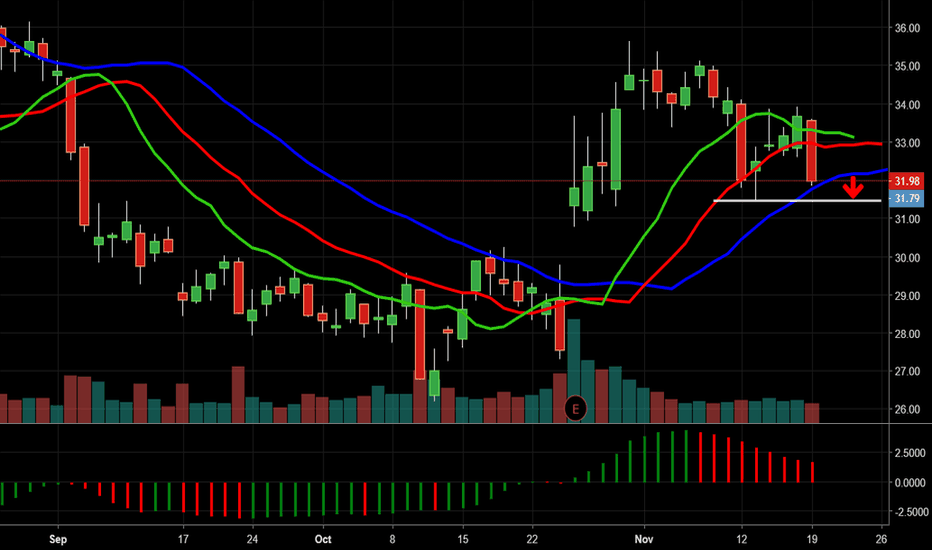Click the Nov label on time axis
The height and width of the screenshot is (550, 932).
coord(644,539)
